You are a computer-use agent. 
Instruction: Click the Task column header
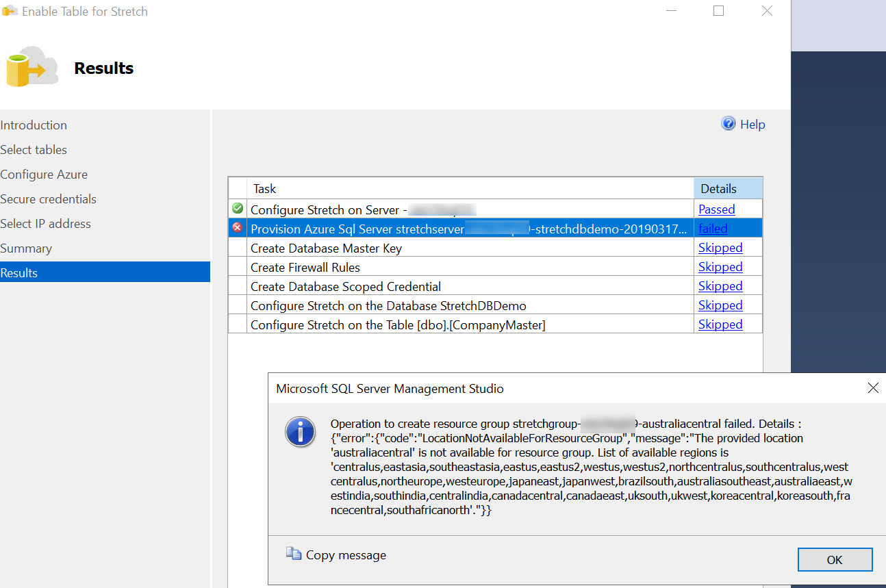click(x=470, y=188)
